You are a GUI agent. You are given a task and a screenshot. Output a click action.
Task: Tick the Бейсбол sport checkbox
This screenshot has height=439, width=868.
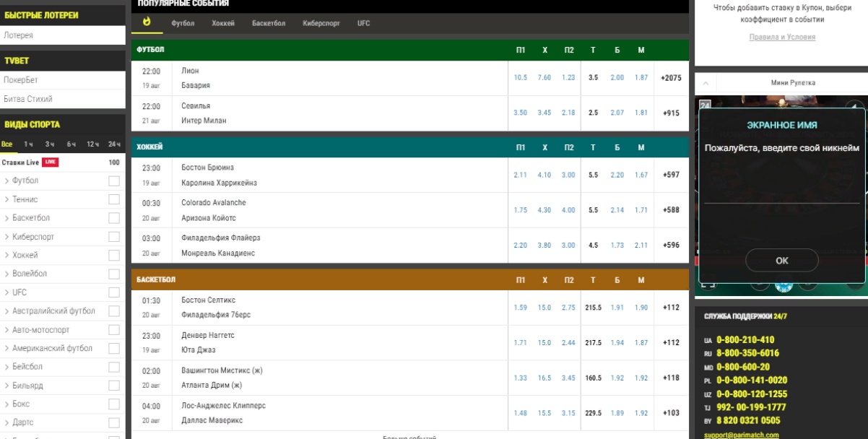click(x=114, y=367)
